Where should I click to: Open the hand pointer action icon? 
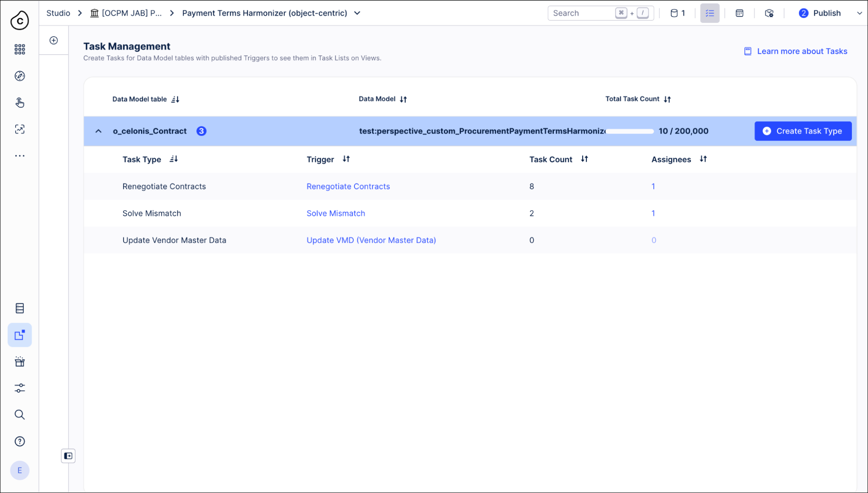click(20, 102)
